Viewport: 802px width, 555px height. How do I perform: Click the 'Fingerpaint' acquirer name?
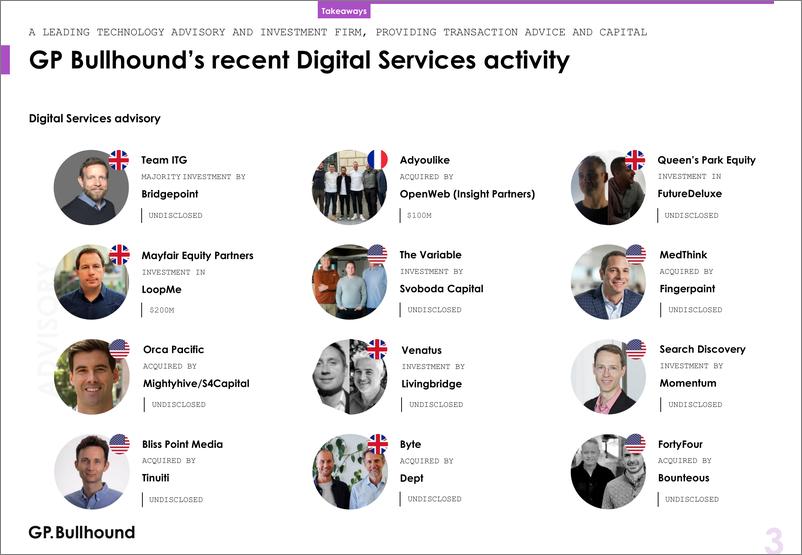point(687,288)
